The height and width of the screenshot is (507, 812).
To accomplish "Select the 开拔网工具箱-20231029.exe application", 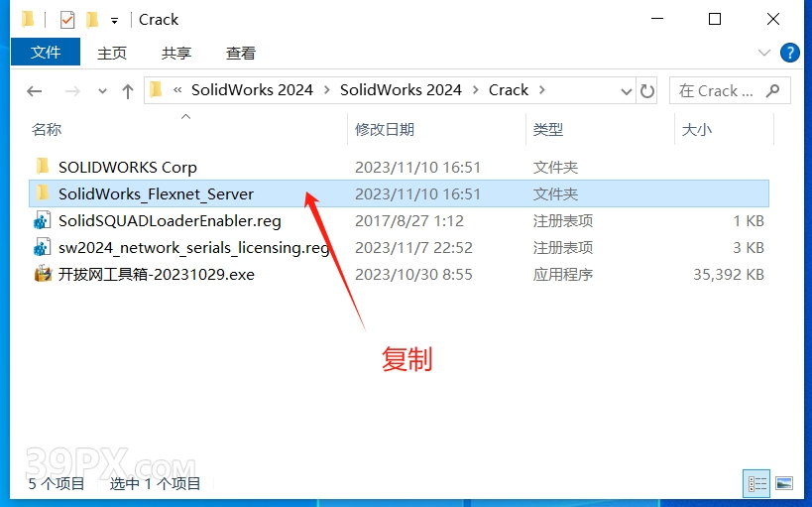I will pyautogui.click(x=157, y=274).
